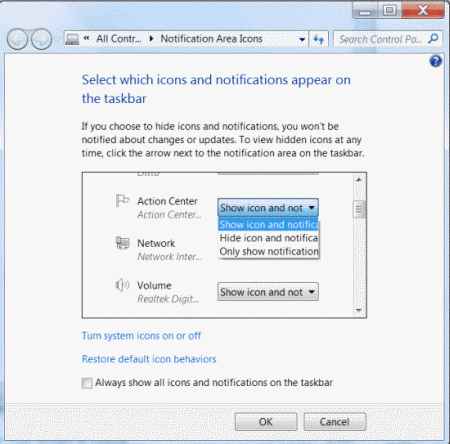Click the Action Center flag icon
This screenshot has height=444, width=450.
[122, 201]
